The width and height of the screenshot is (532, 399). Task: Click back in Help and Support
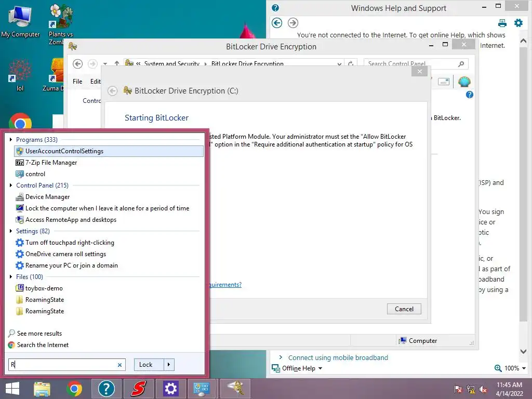277,23
